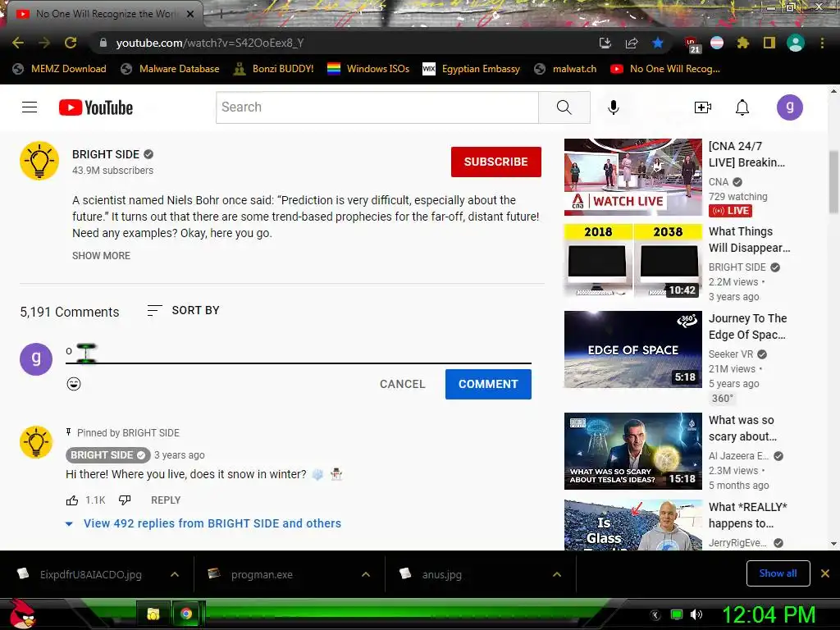Close the downloads bar
The width and height of the screenshot is (840, 630).
coord(825,573)
